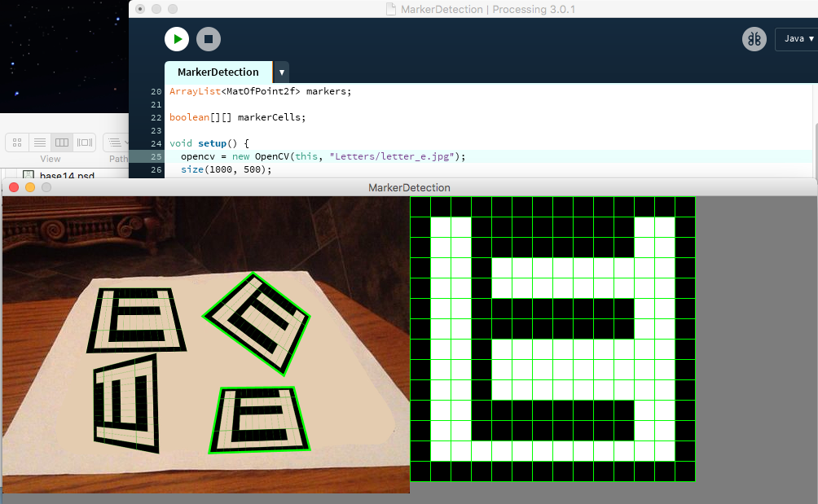This screenshot has width=818, height=504.
Task: Run the sketch with the Play button
Action: tap(177, 39)
